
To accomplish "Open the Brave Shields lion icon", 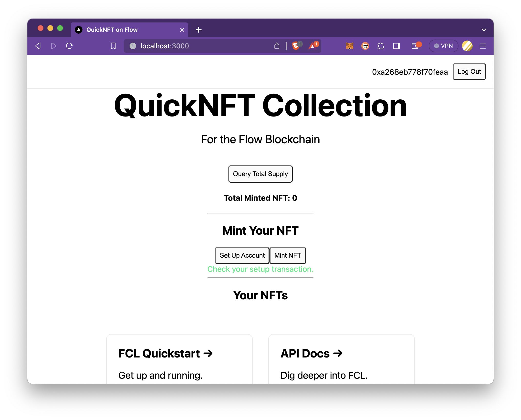I will tap(296, 46).
